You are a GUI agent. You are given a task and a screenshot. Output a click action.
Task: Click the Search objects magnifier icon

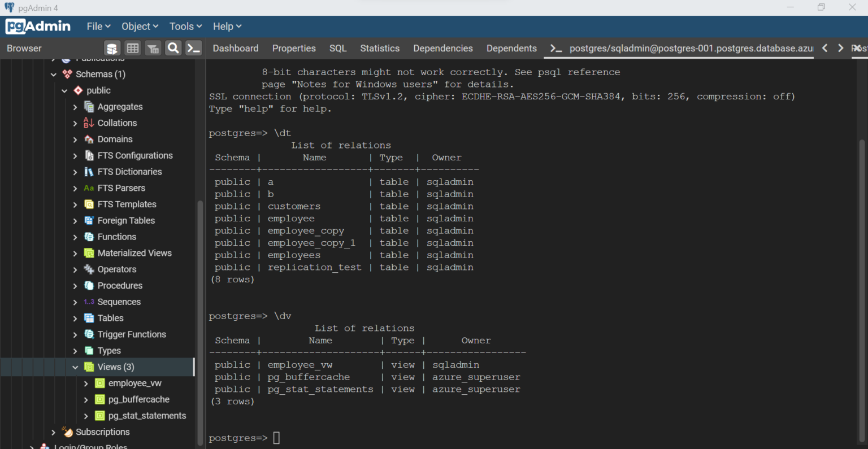173,48
